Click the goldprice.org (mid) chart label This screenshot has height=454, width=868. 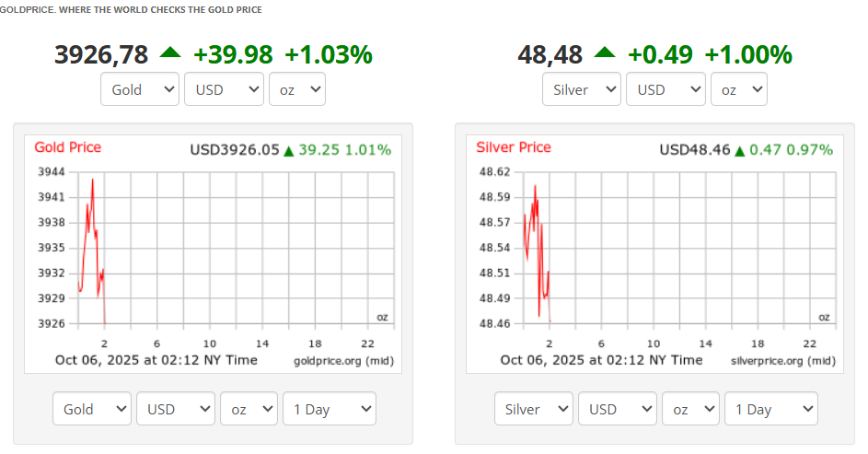pos(343,360)
